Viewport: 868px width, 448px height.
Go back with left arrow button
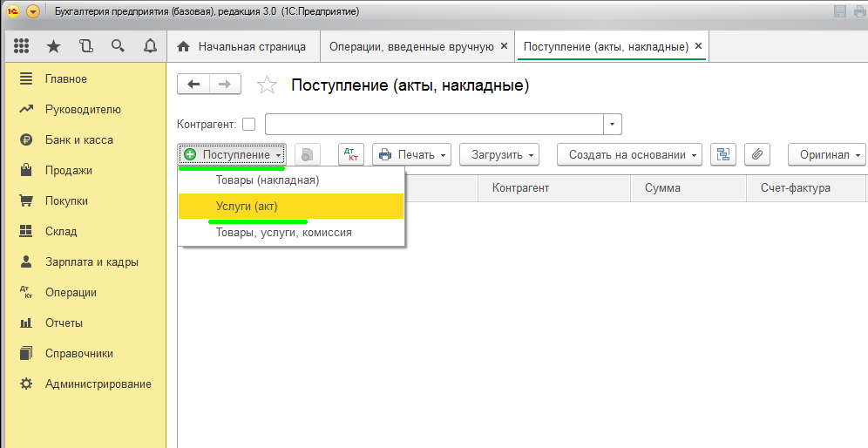click(193, 85)
